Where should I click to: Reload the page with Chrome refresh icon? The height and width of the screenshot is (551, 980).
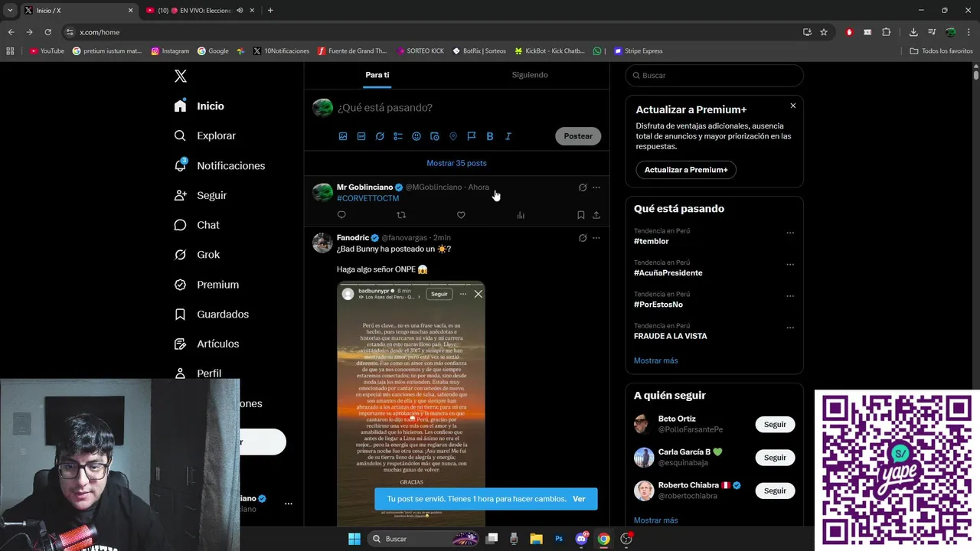point(47,32)
